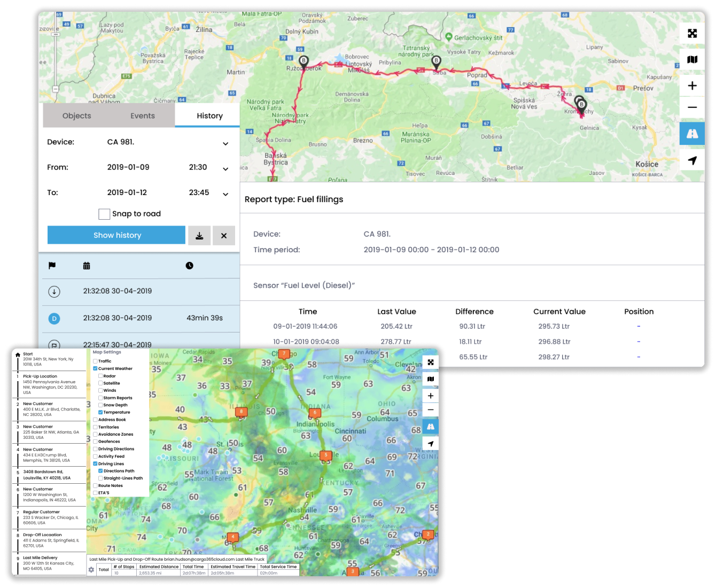716x588 pixels.
Task: Click the fullscreen icon on the top map
Action: (x=692, y=34)
